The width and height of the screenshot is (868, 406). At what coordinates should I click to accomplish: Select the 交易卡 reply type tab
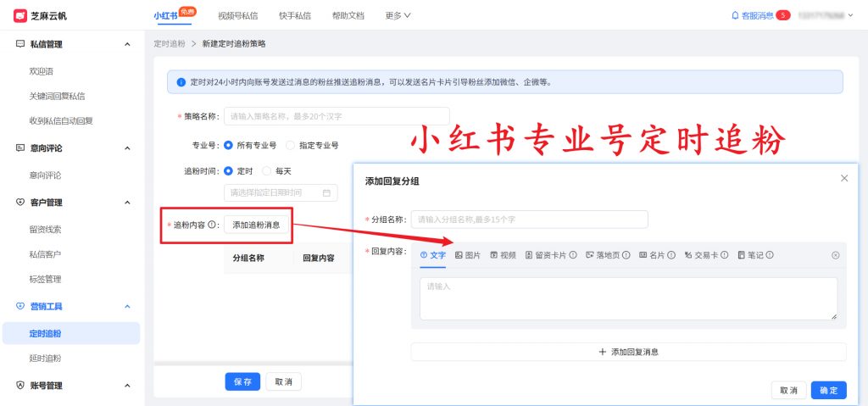pyautogui.click(x=702, y=255)
